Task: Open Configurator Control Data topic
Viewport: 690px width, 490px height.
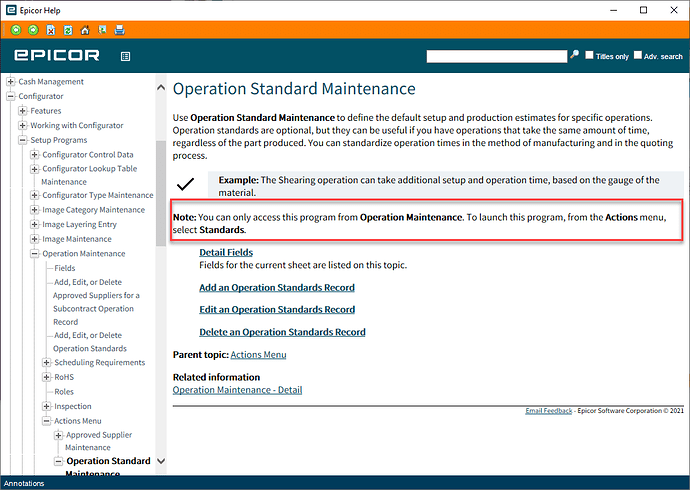Action: [x=88, y=154]
